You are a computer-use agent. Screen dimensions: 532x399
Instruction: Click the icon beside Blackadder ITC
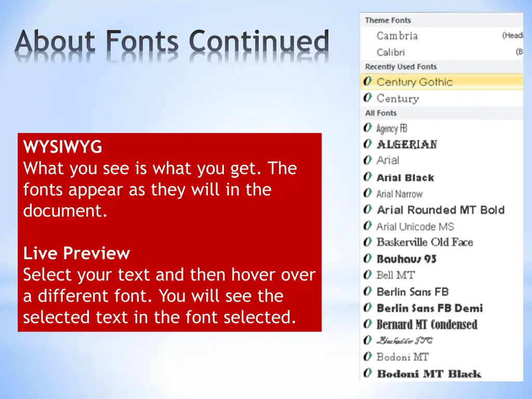[367, 340]
